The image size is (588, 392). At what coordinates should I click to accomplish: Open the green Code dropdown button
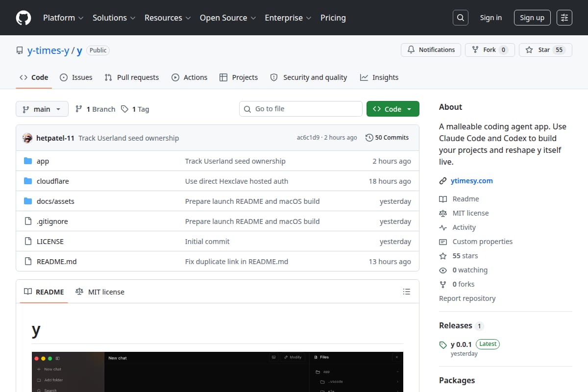(393, 109)
